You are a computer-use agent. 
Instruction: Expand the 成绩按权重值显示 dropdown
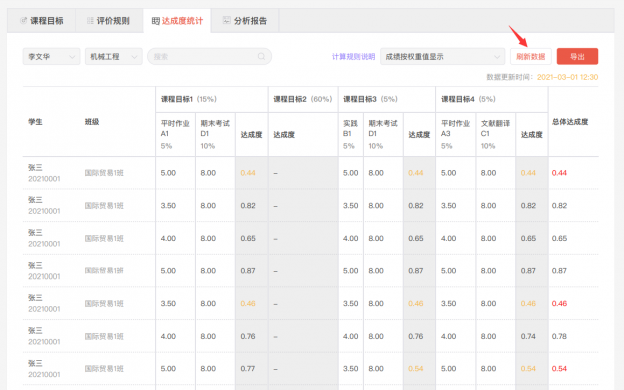point(443,57)
